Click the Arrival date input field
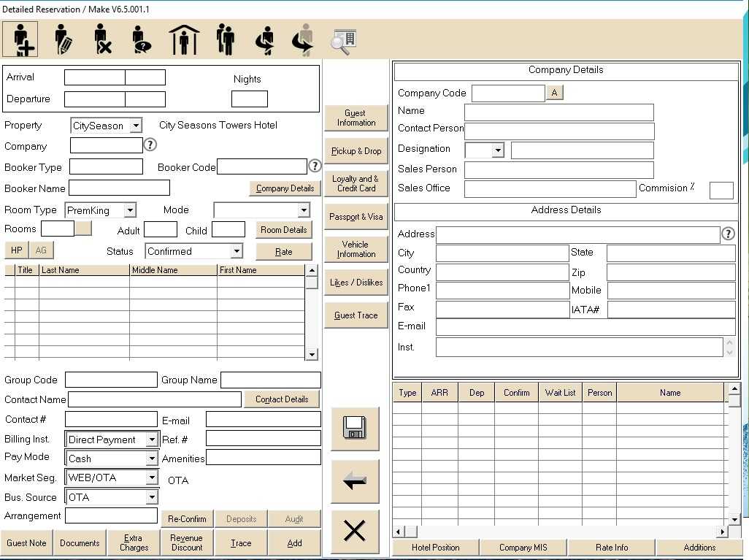The image size is (749, 560). click(95, 77)
